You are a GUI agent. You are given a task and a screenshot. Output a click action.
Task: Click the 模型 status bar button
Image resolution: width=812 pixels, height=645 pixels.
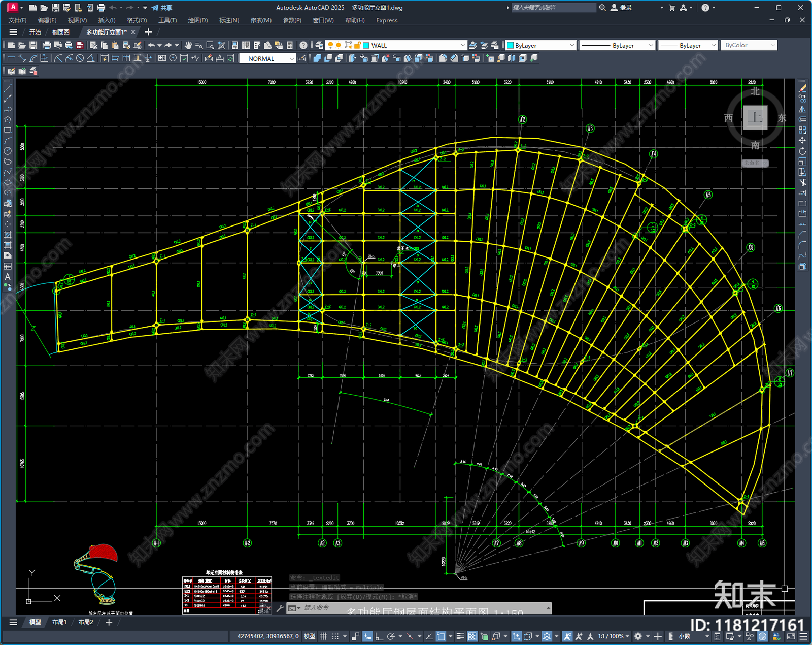tap(310, 636)
